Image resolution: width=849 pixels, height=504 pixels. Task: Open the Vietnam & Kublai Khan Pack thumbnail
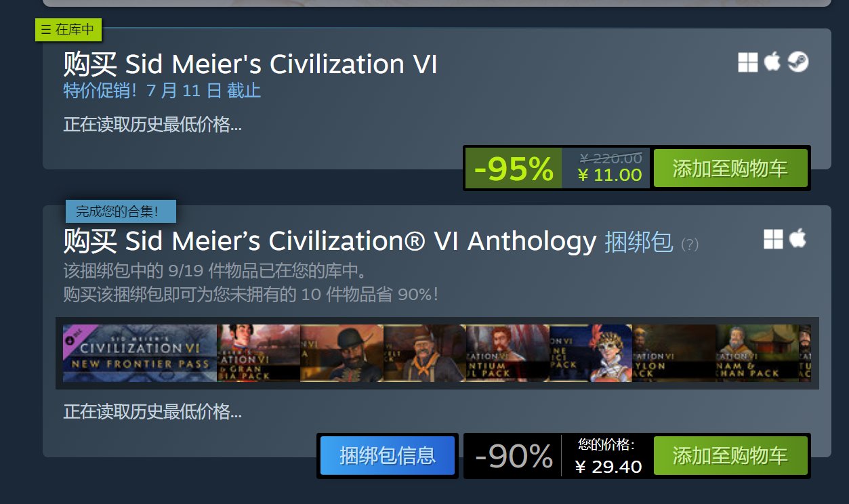[757, 353]
